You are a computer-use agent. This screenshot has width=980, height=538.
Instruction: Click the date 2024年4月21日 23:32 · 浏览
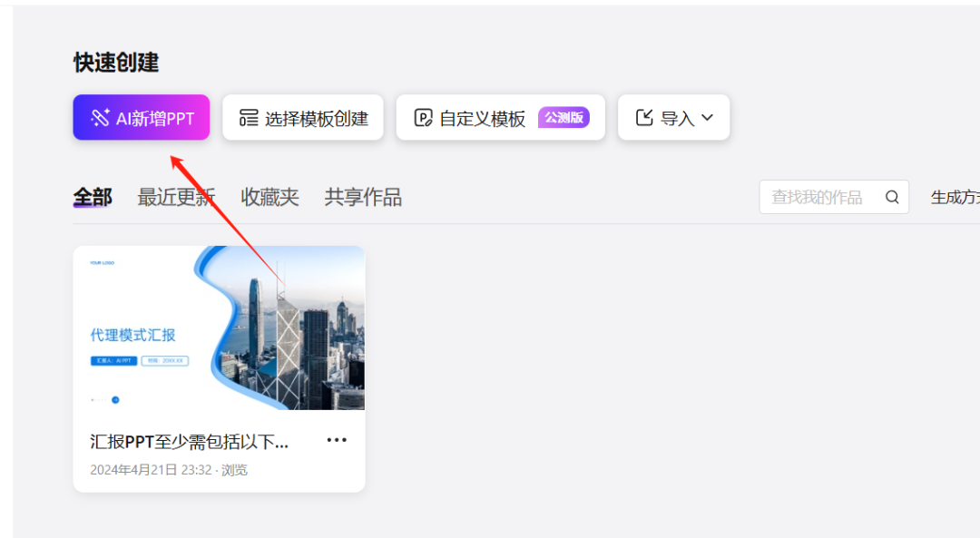[169, 470]
